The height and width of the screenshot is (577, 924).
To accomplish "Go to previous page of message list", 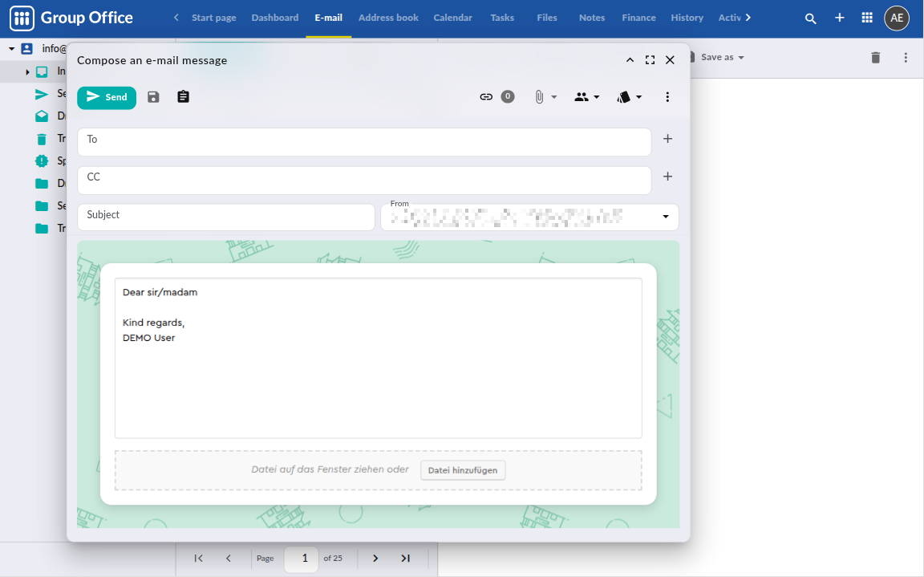I will (229, 558).
